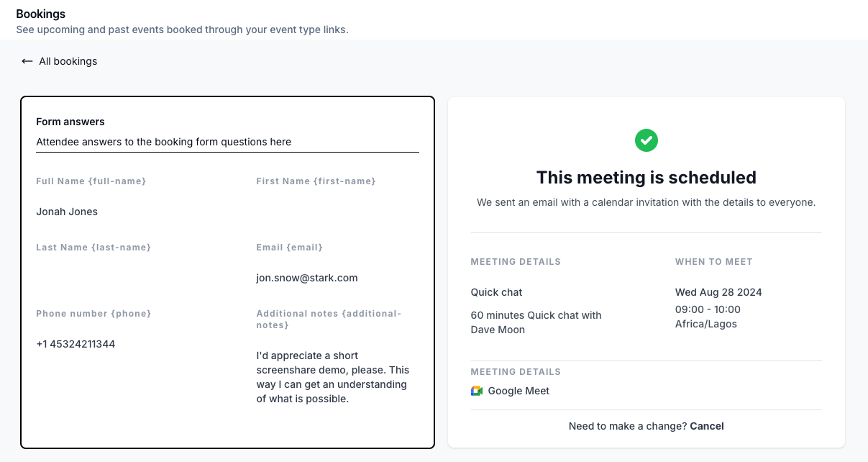This screenshot has height=462, width=868.
Task: Go back to All bookings
Action: [x=59, y=61]
